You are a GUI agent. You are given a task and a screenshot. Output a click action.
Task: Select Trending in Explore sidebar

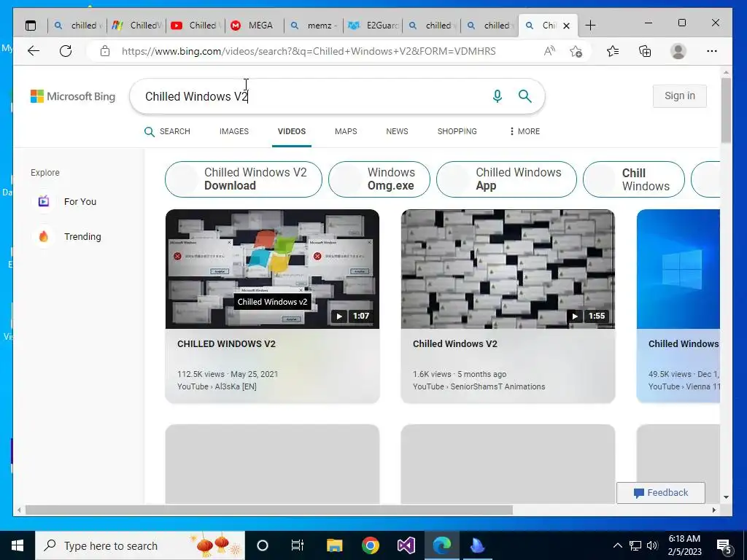click(68, 237)
